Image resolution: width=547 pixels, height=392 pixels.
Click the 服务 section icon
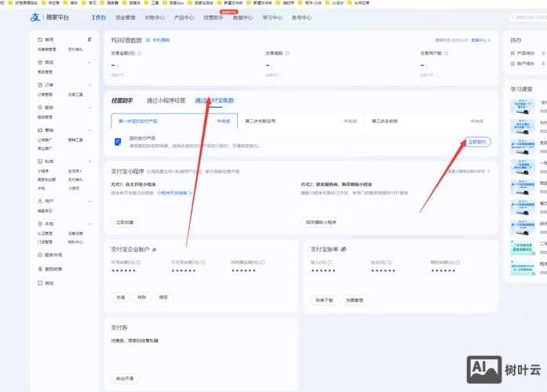pyautogui.click(x=40, y=107)
